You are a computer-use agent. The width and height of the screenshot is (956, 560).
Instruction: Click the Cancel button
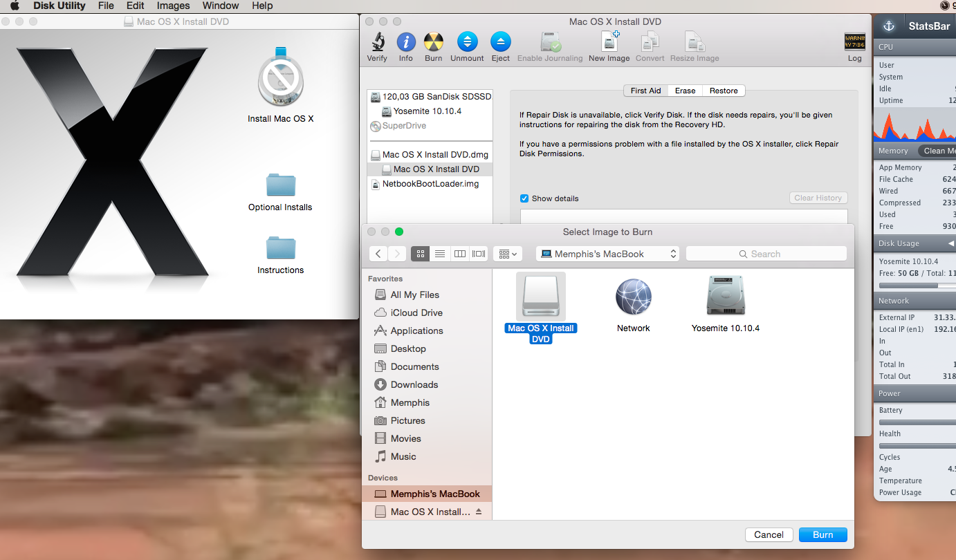(769, 534)
